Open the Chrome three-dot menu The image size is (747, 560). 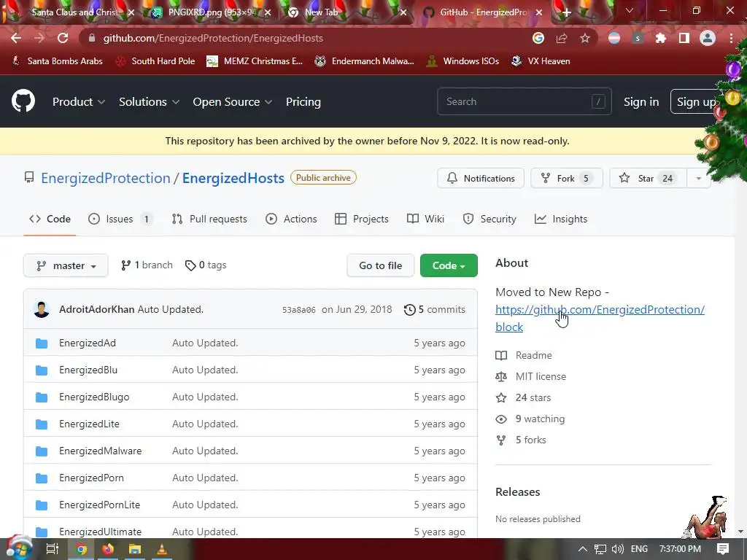pyautogui.click(x=731, y=38)
